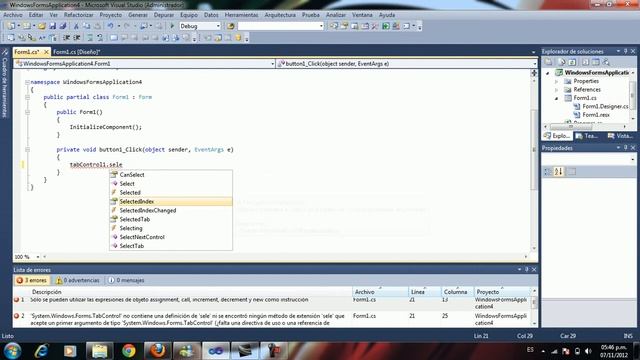Collapse the public partial class Form1 block
Viewport: 640px width, 360px height.
(27, 97)
